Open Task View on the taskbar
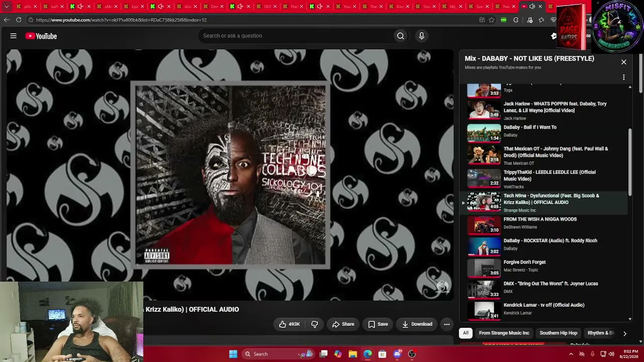644x362 pixels. click(x=324, y=354)
